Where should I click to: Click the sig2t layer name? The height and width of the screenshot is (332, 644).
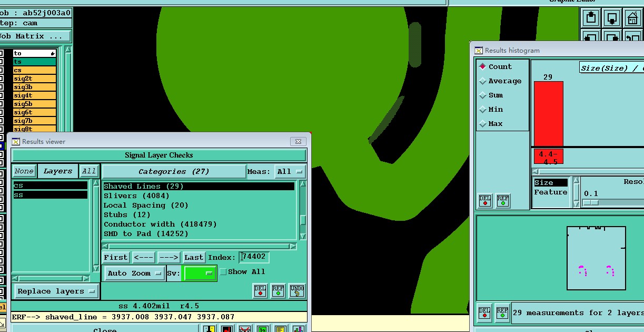tap(35, 79)
